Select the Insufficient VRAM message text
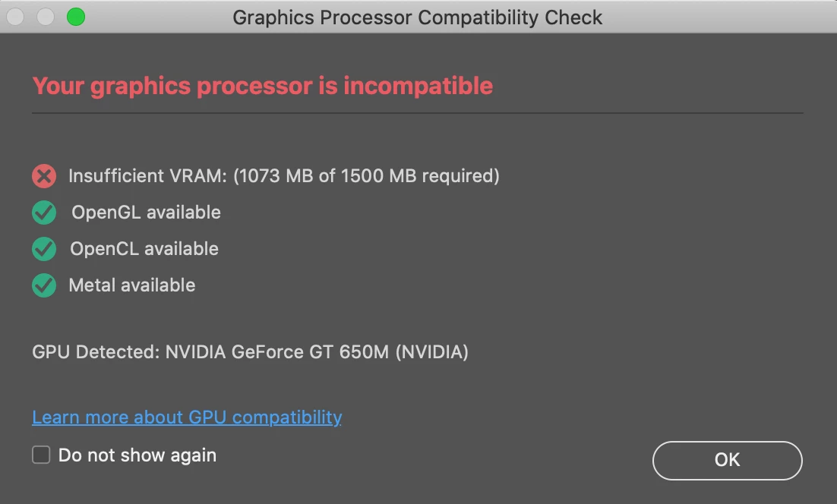The image size is (837, 504). 284,176
